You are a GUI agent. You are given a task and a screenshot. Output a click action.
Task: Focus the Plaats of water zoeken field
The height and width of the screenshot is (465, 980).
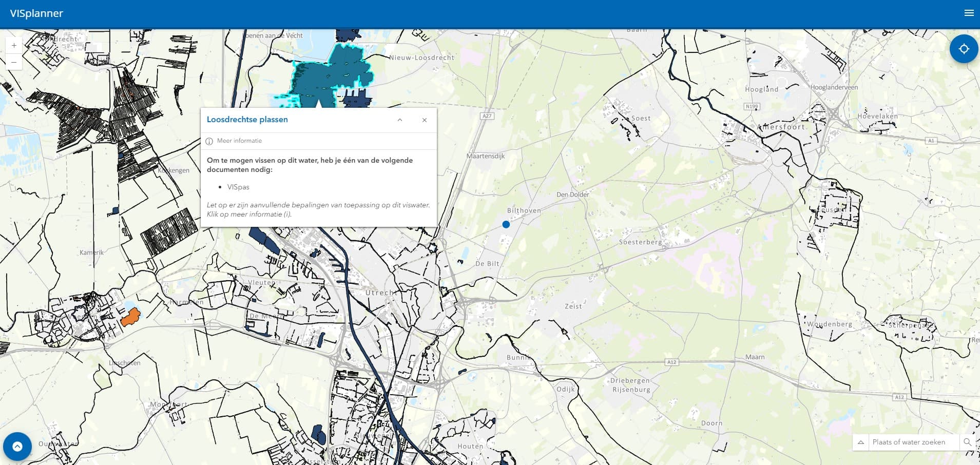(x=912, y=442)
